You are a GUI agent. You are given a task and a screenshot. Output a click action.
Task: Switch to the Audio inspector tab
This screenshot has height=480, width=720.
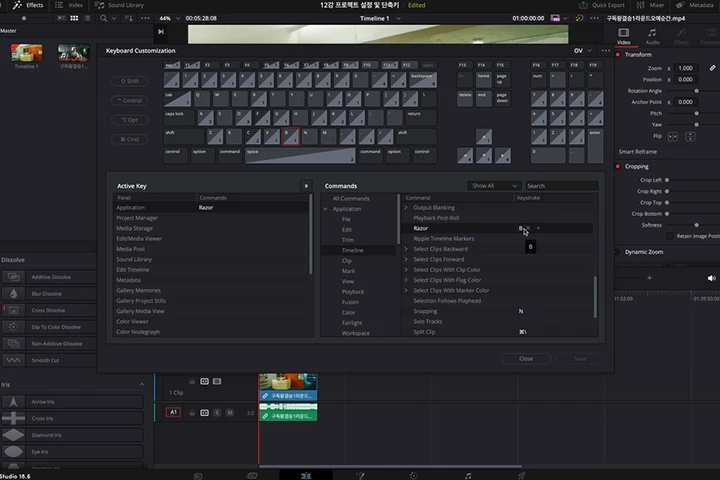click(652, 36)
